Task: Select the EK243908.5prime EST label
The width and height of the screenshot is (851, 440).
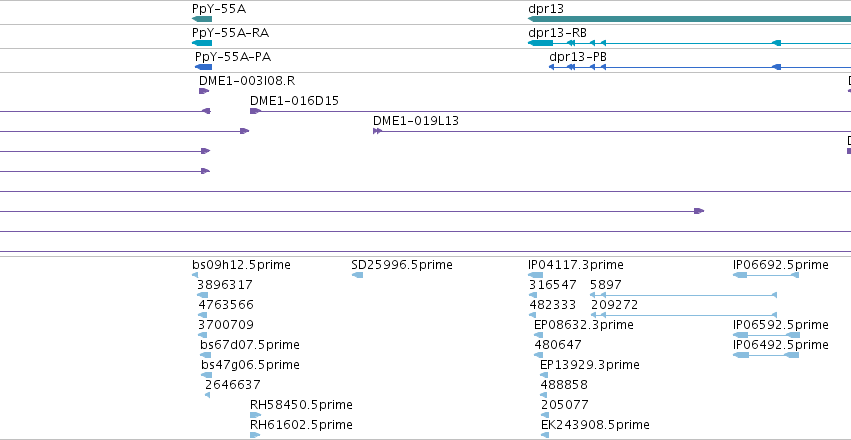Action: [595, 425]
